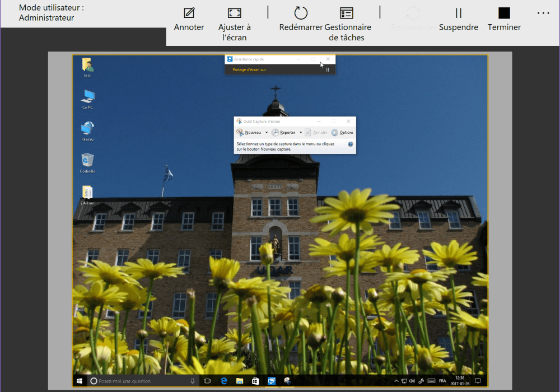Open Microsoft Edge from the taskbar
Viewport: 560px width, 392px height.
coord(223,381)
